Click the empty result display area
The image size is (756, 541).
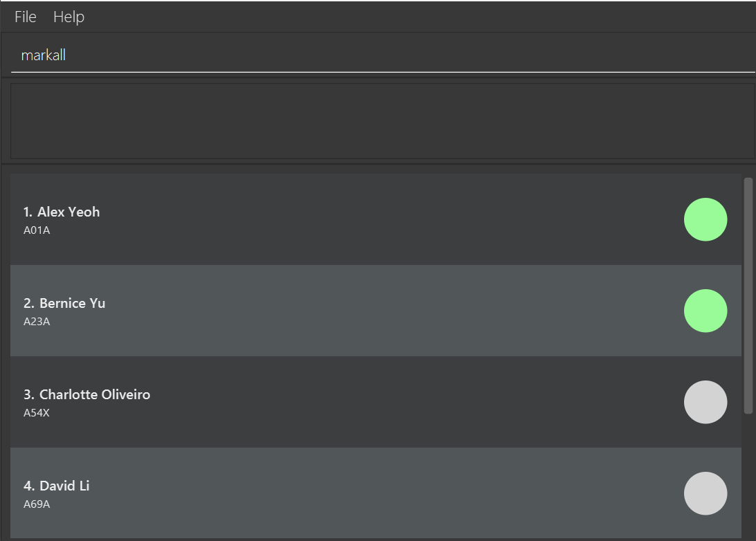[x=382, y=121]
